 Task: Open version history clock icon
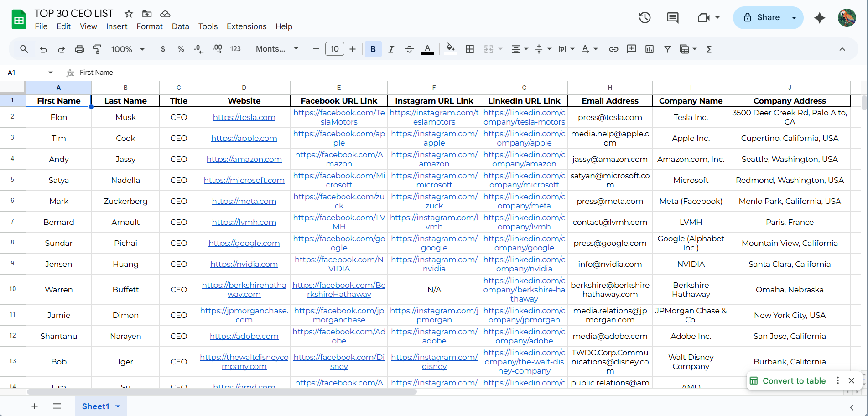coord(645,18)
